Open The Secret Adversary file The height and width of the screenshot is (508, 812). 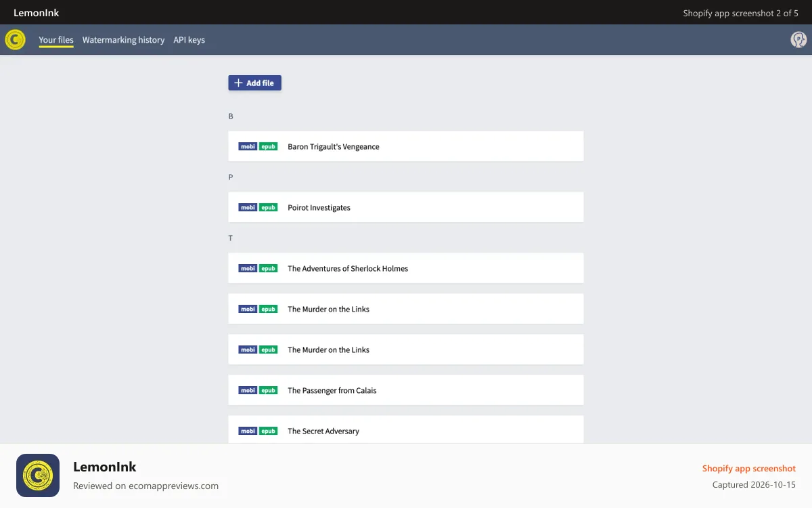(406, 429)
